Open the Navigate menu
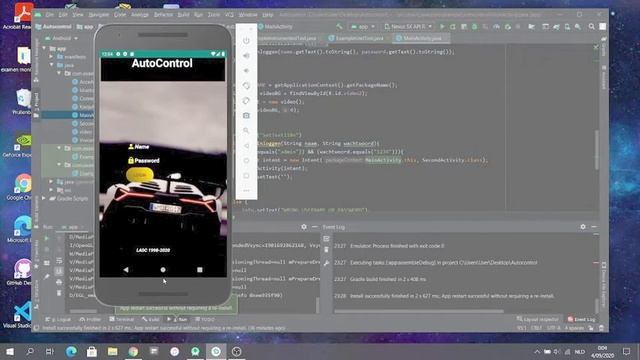Viewport: 640px width, 360px height. 99,15
